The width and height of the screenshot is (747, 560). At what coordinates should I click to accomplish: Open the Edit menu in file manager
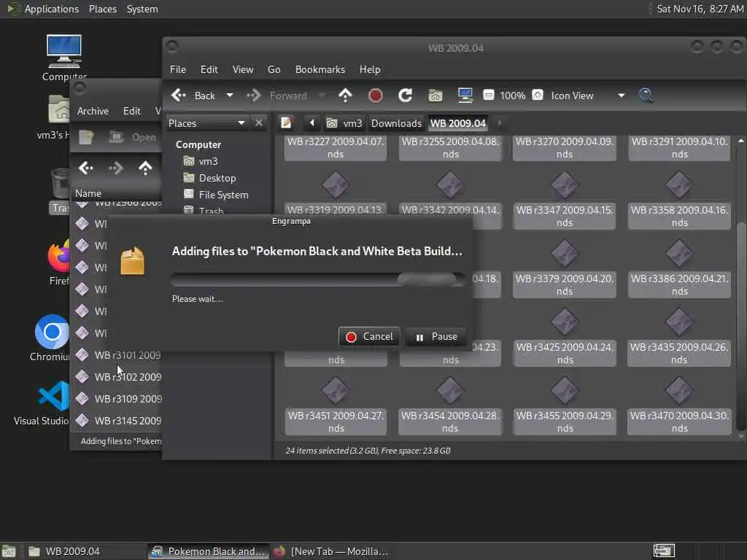click(209, 69)
